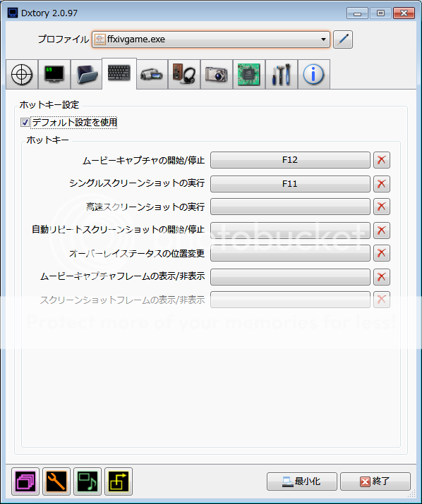Click hotkey field for オーバーレイステータスの位置変更
The width and height of the screenshot is (422, 504).
290,253
